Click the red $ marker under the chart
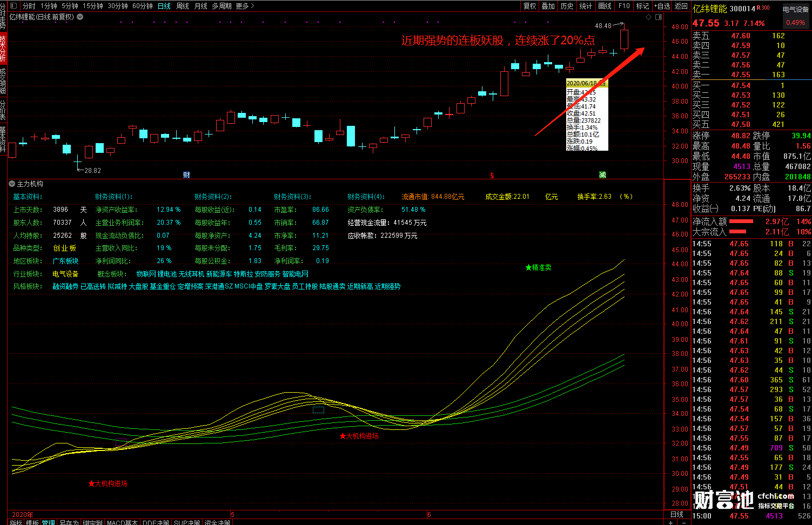This screenshot has width=812, height=525. [x=492, y=175]
